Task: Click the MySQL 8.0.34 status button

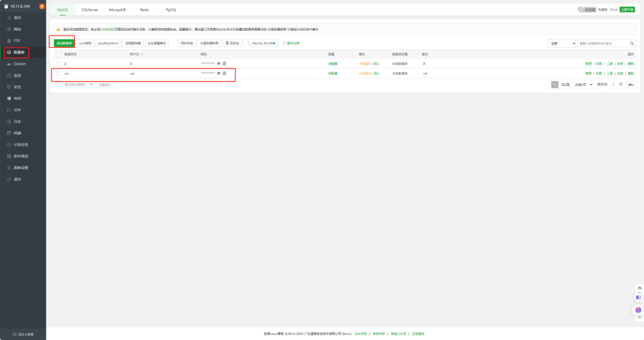Action: click(x=261, y=43)
